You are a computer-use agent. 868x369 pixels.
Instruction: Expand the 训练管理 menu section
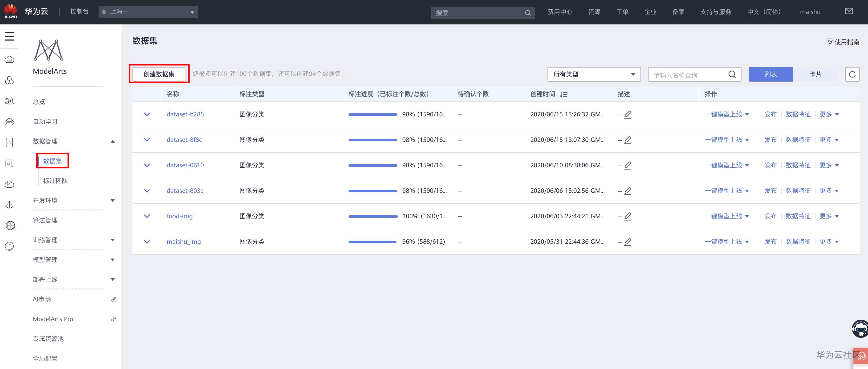point(113,240)
